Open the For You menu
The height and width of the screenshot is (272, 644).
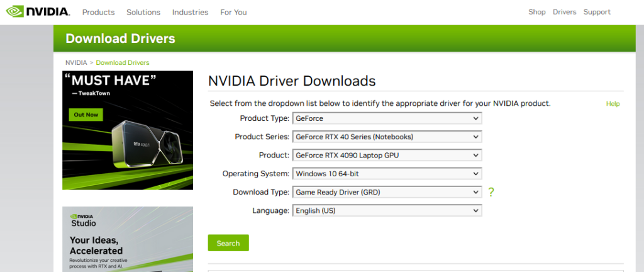[x=233, y=13]
